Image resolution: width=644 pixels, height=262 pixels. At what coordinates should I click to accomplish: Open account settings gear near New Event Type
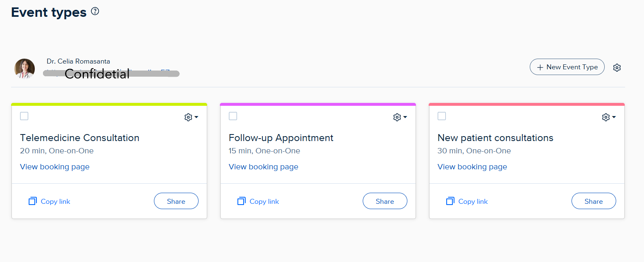tap(617, 68)
